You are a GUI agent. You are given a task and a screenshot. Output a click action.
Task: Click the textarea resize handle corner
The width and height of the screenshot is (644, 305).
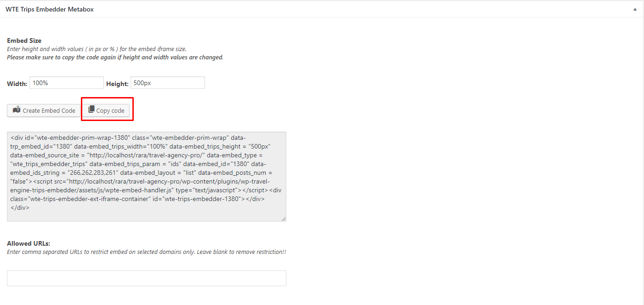tap(284, 219)
